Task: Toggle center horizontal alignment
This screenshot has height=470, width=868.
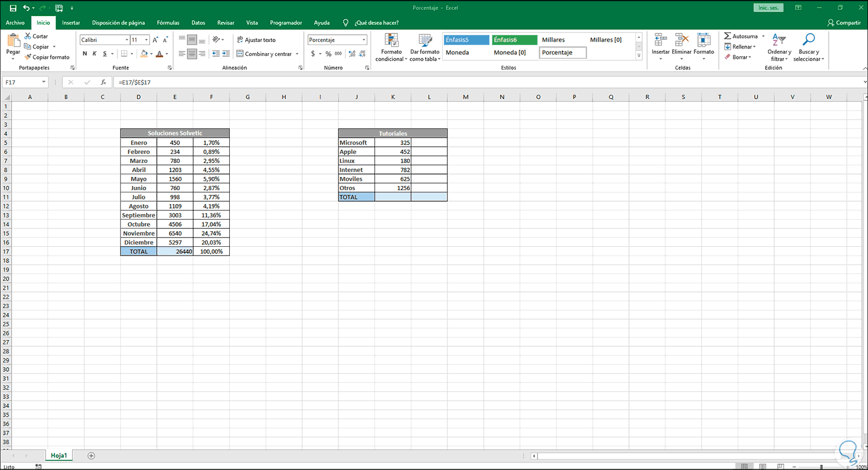Action: tap(192, 54)
